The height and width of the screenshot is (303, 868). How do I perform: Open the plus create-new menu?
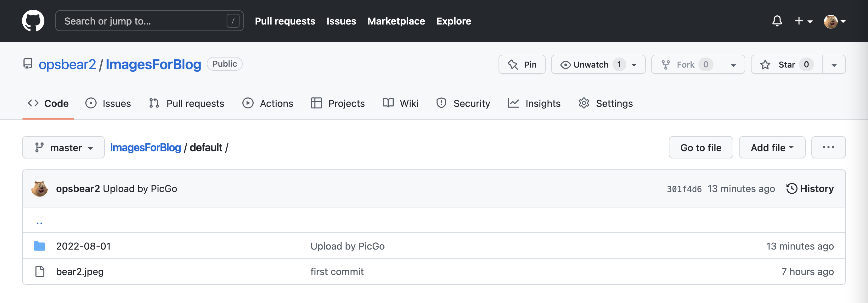[x=804, y=21]
